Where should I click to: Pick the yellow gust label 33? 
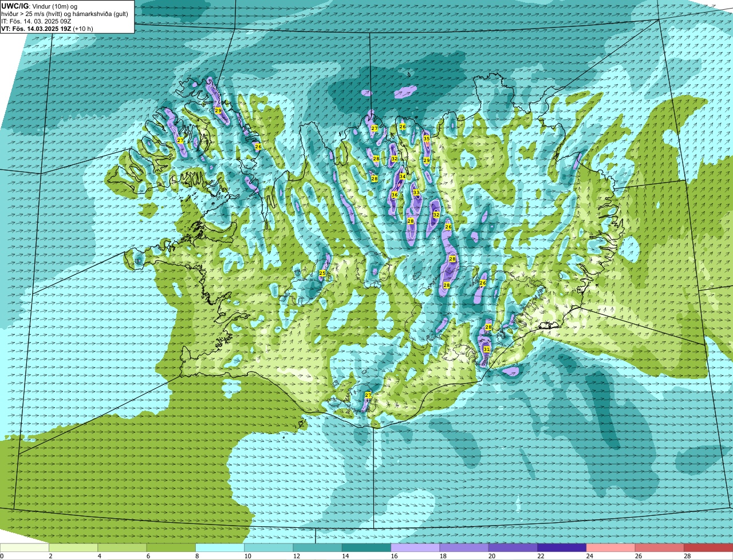[416, 192]
